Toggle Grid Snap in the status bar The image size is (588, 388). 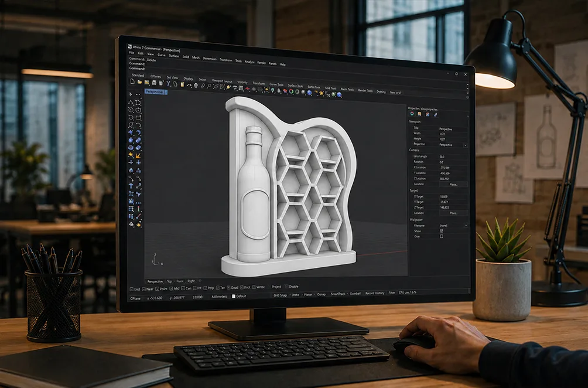280,295
